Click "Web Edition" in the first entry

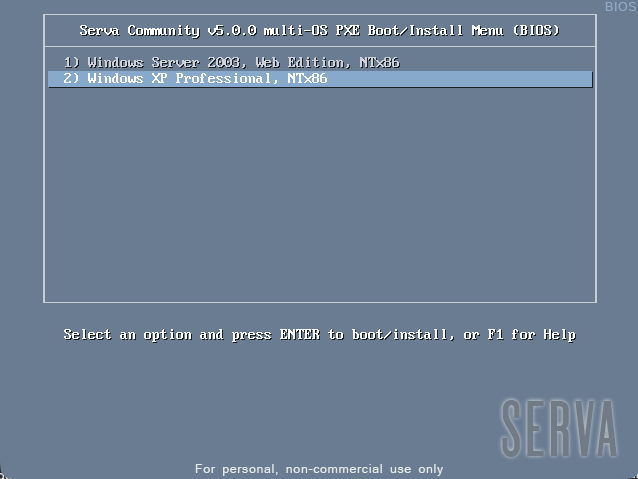(298, 63)
